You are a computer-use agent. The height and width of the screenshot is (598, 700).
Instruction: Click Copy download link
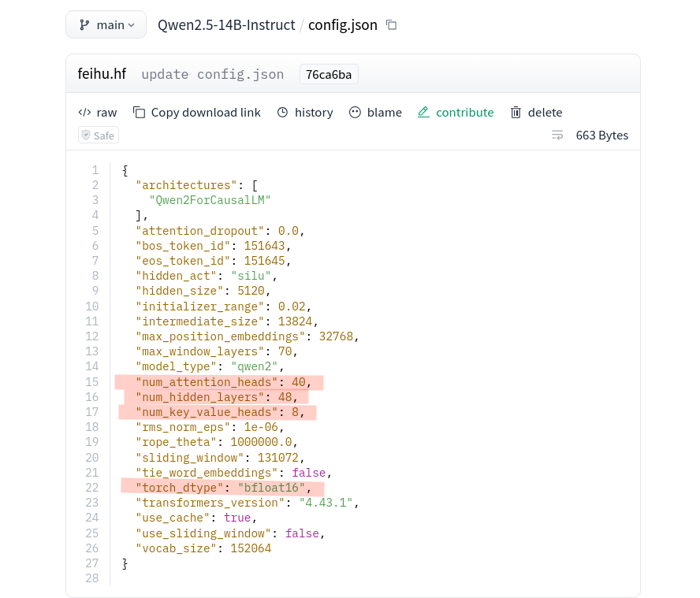tap(197, 113)
